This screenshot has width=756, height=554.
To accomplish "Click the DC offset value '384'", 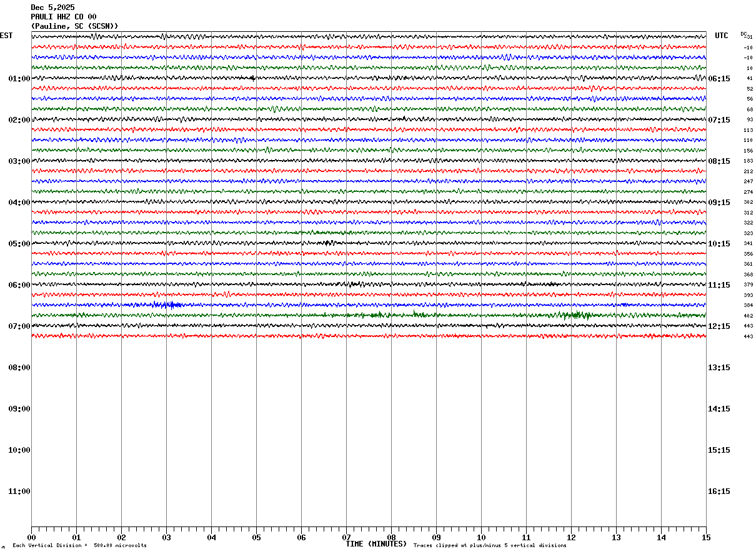I will (x=749, y=306).
